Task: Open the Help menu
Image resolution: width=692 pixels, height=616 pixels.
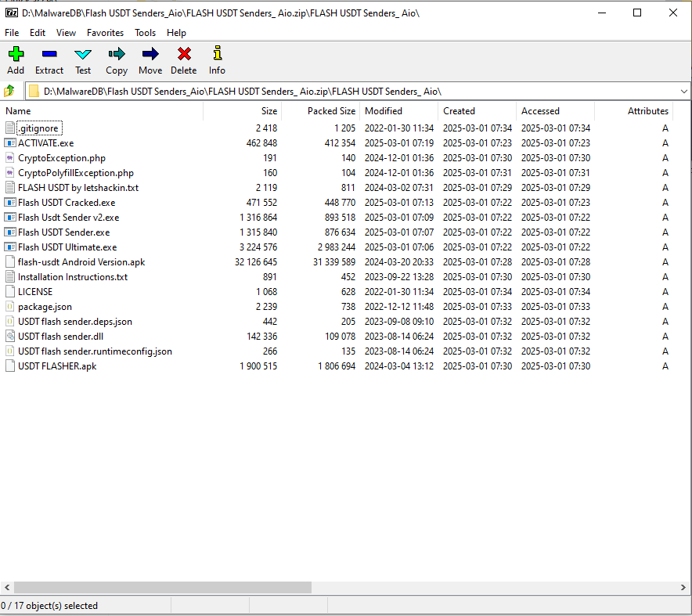Action: (176, 33)
